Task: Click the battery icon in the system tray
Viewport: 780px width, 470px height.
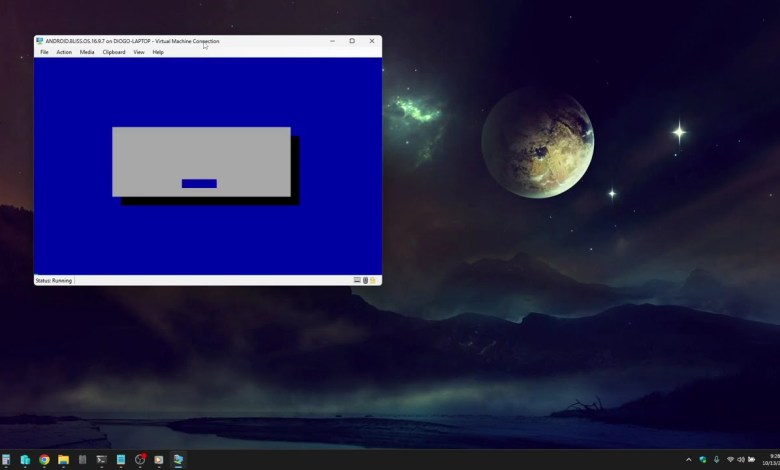Action: [x=751, y=460]
